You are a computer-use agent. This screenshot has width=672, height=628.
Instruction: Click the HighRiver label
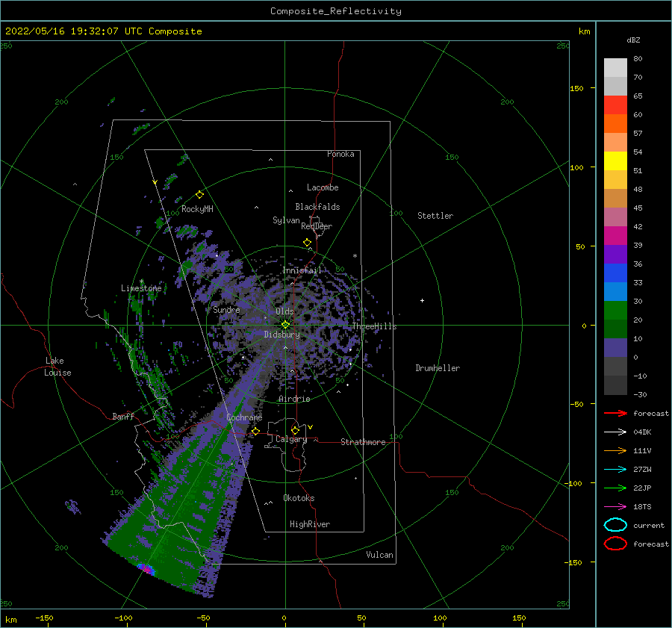[310, 524]
